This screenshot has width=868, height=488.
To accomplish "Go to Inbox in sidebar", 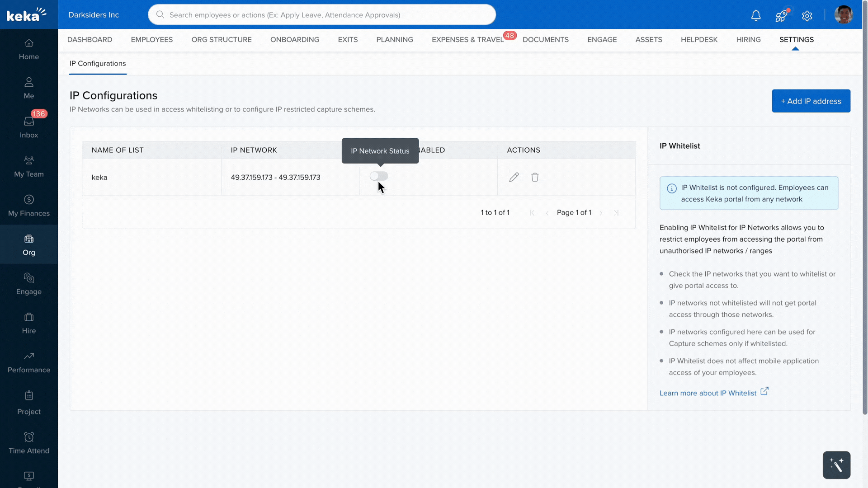I will [x=29, y=127].
